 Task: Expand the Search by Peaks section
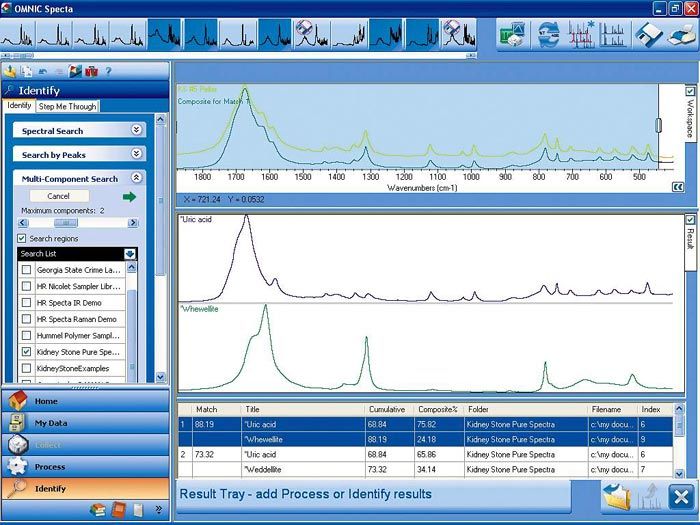(137, 154)
